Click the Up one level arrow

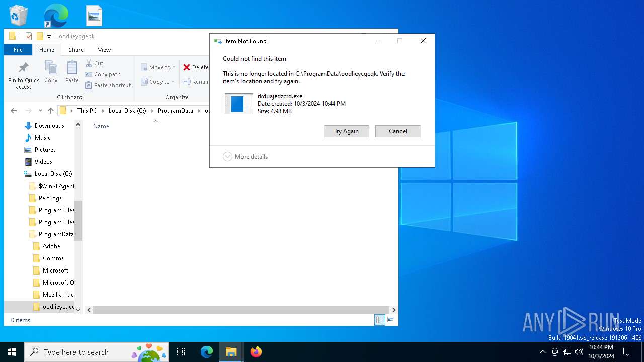click(51, 111)
